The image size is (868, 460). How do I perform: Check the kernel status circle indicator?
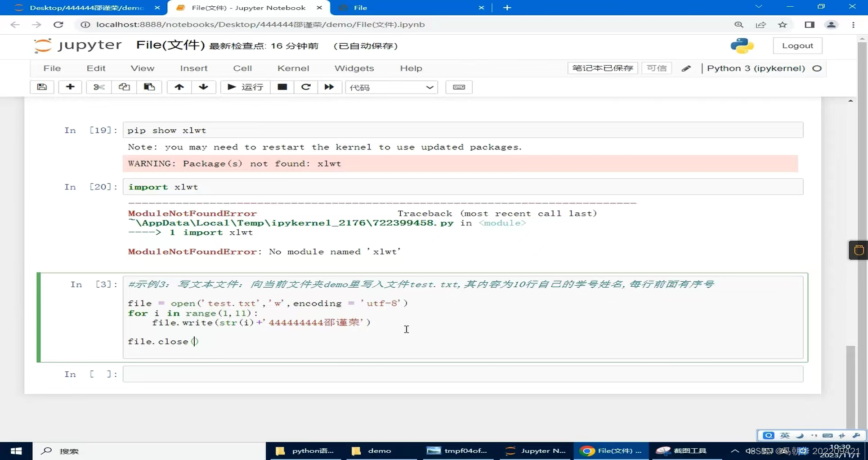tap(817, 68)
